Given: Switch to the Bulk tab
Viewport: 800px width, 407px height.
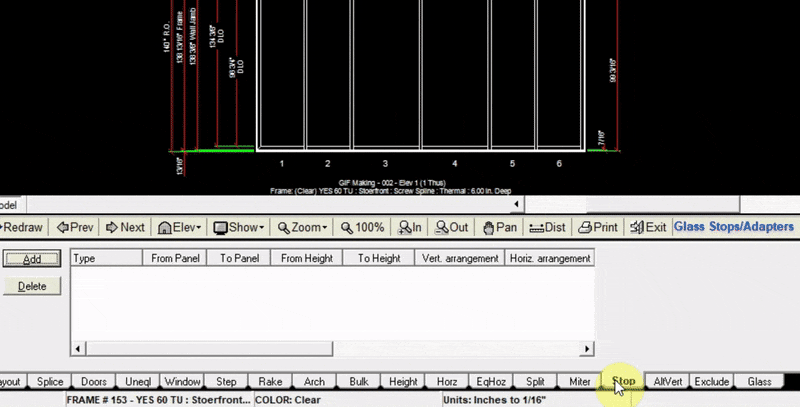Looking at the screenshot, I should [x=359, y=381].
